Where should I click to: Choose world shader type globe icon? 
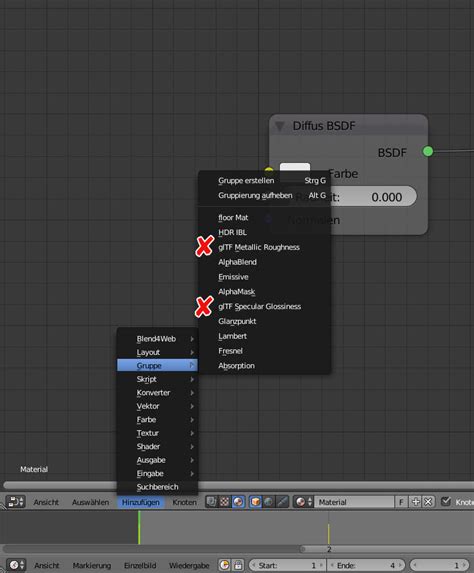pos(269,502)
